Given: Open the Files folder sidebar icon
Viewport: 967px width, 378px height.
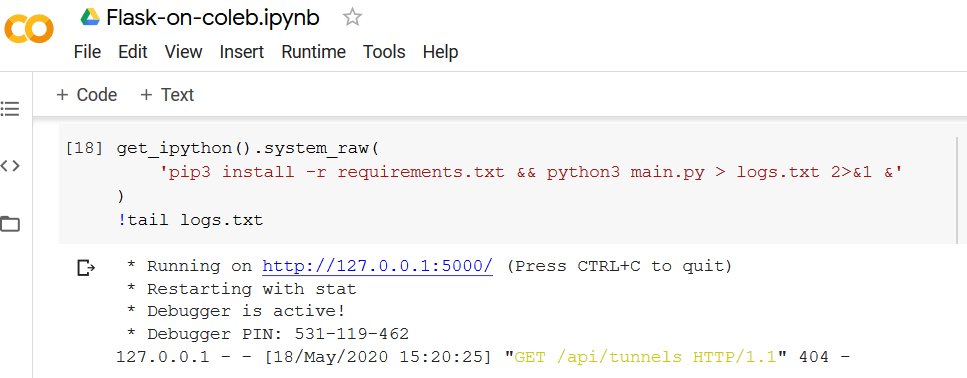Looking at the screenshot, I should point(10,223).
